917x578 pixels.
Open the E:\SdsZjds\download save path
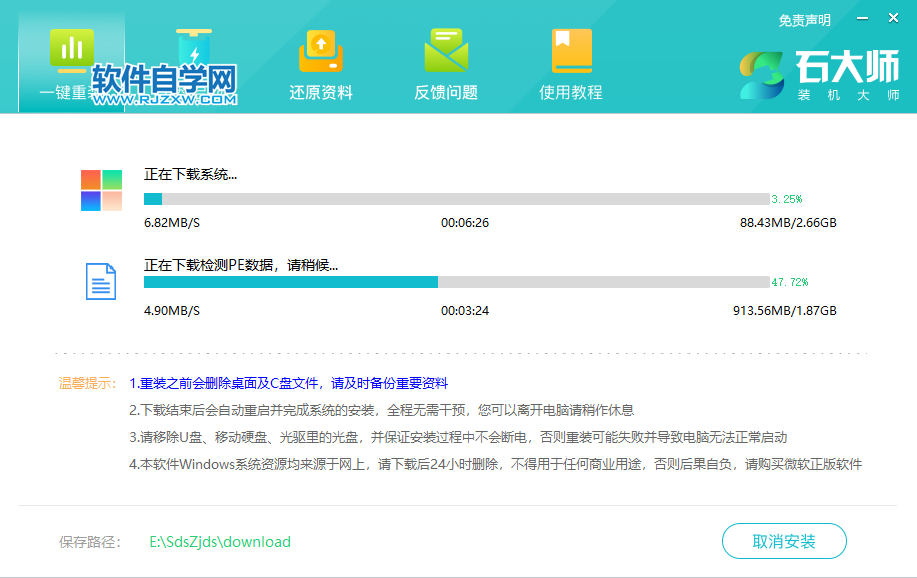click(x=220, y=542)
